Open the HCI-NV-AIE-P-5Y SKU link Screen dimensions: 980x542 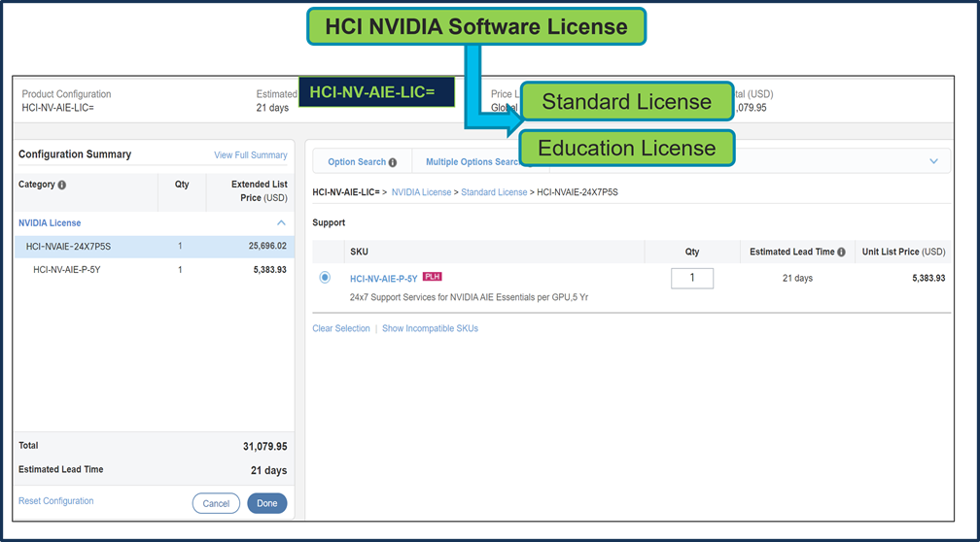click(x=383, y=279)
